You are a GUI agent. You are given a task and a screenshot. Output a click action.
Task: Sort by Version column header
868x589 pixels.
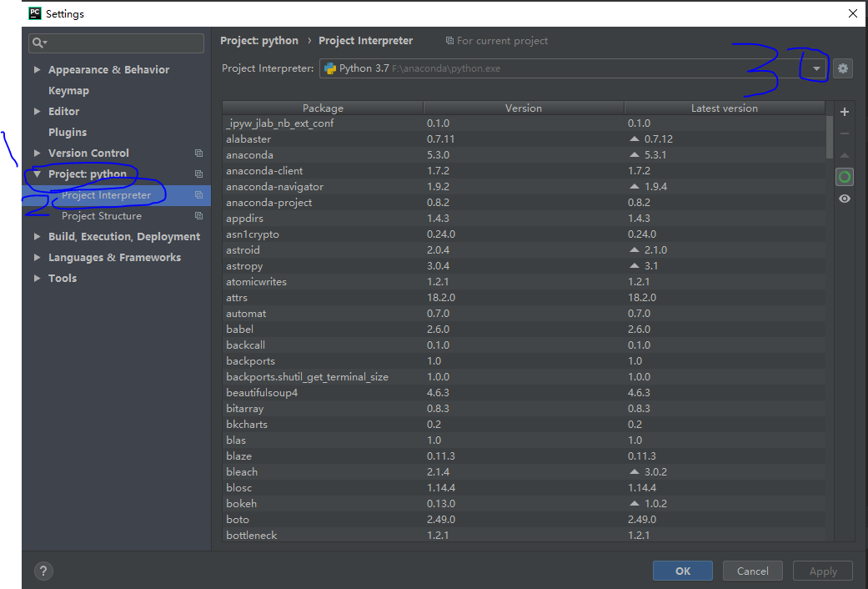pyautogui.click(x=524, y=108)
